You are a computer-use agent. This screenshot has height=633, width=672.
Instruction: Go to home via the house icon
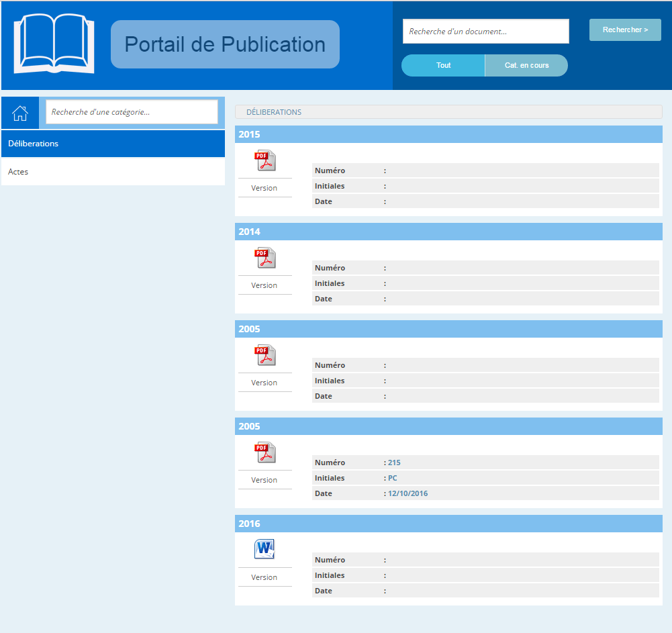[x=20, y=113]
